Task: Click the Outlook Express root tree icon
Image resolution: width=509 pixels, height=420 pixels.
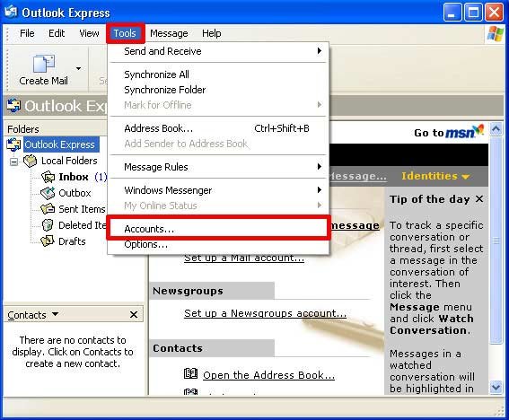Action: (x=13, y=144)
